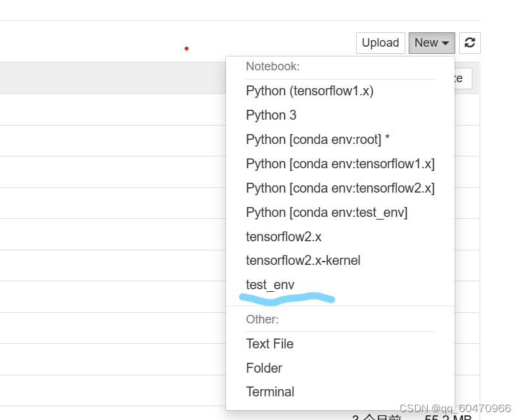Viewport: 521px width, 420px height.
Task: Click the refresh notebook list icon
Action: tap(470, 43)
